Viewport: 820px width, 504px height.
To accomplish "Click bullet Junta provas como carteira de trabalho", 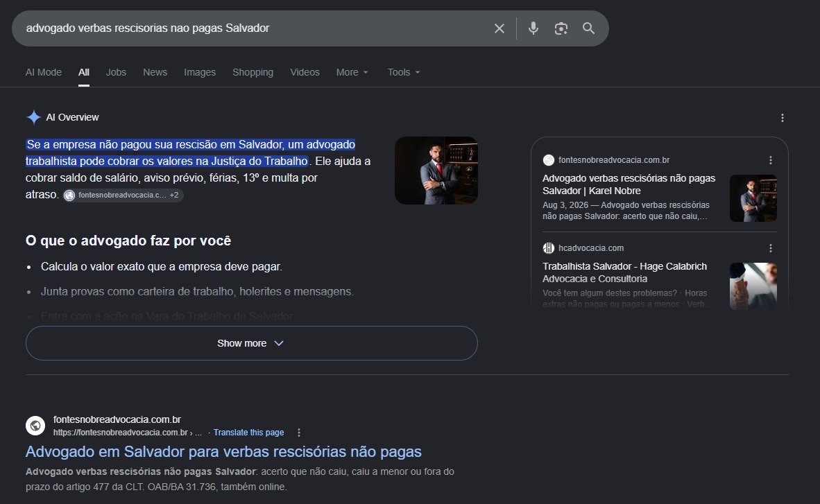I will pyautogui.click(x=197, y=292).
